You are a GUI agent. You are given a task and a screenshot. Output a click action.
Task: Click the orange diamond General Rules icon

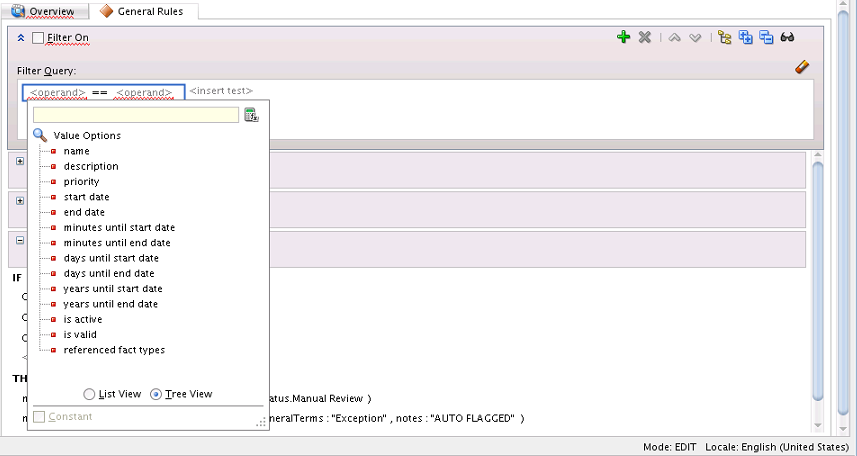tap(107, 11)
